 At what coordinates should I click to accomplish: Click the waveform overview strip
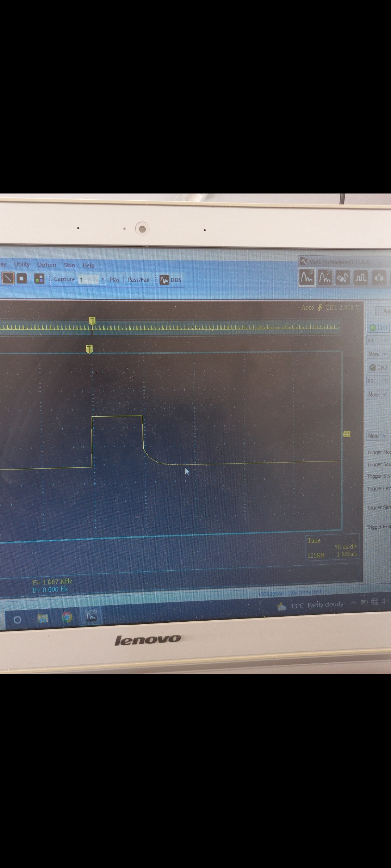click(x=169, y=327)
